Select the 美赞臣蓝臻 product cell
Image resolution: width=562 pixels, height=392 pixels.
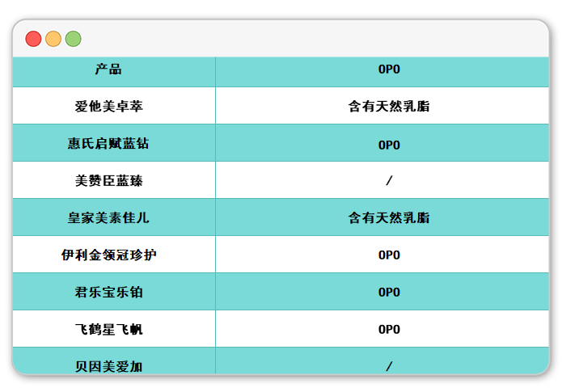pos(114,180)
